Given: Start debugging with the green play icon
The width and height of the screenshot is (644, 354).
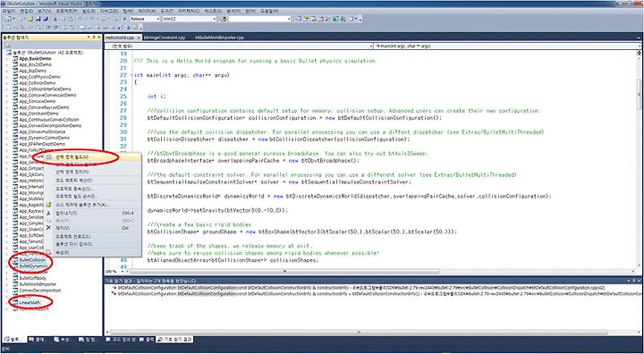Looking at the screenshot, I should pos(125,19).
